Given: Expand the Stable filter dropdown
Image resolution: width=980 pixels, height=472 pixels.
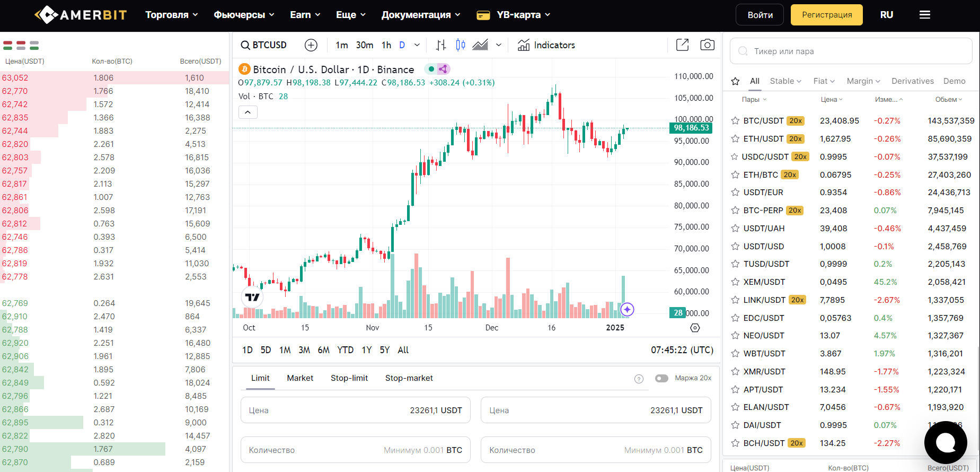Looking at the screenshot, I should [x=785, y=81].
